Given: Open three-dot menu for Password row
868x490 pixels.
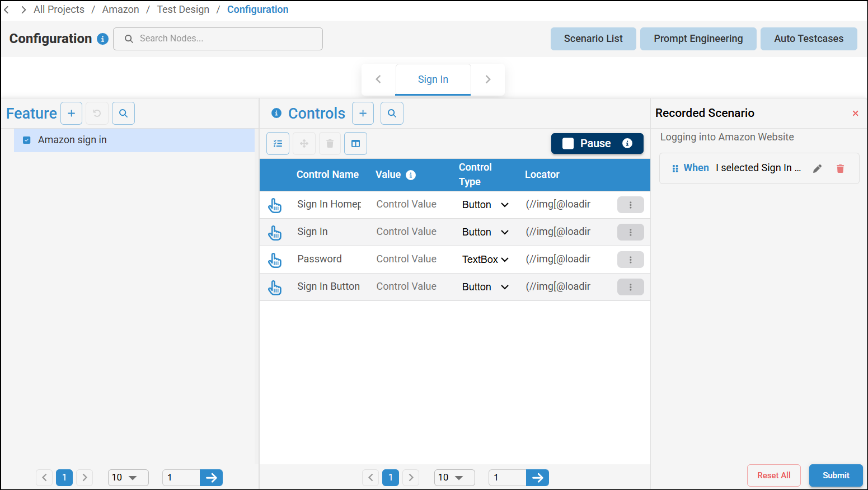Looking at the screenshot, I should pos(630,260).
